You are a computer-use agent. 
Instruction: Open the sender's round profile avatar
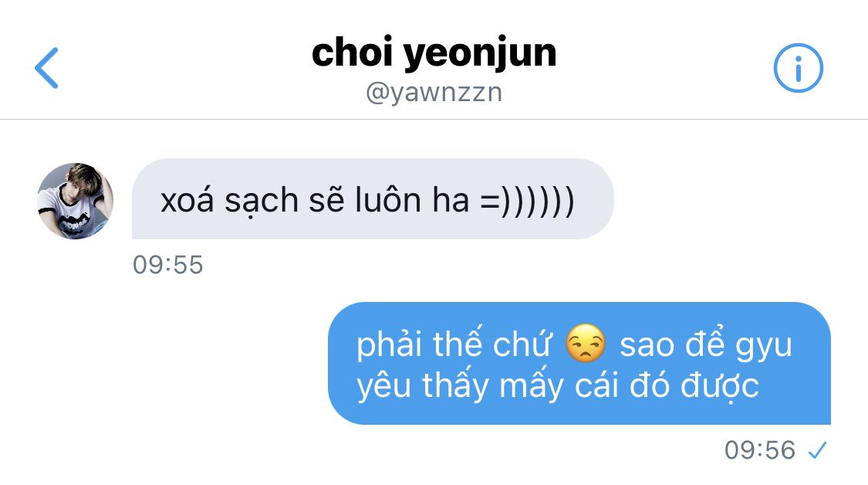click(x=76, y=201)
